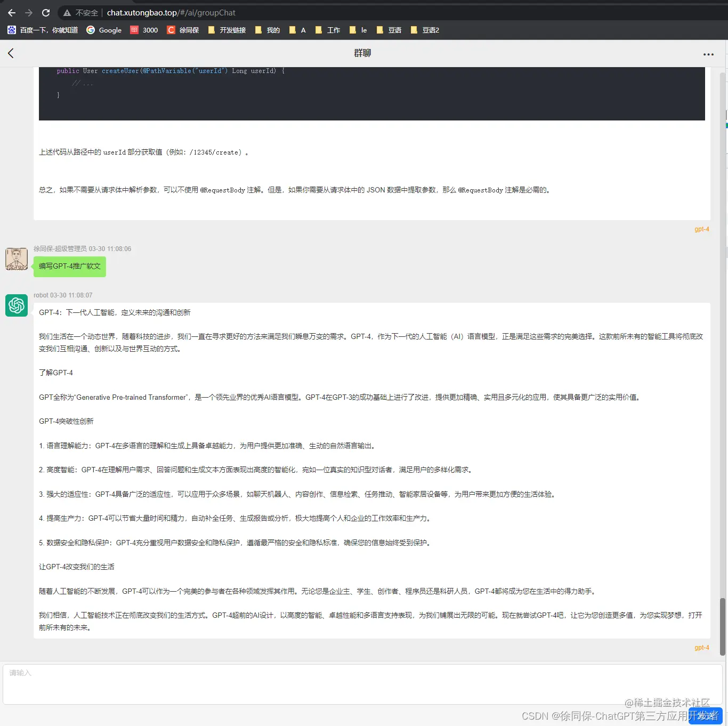
Task: Open the le bookmark folder
Action: click(x=358, y=30)
